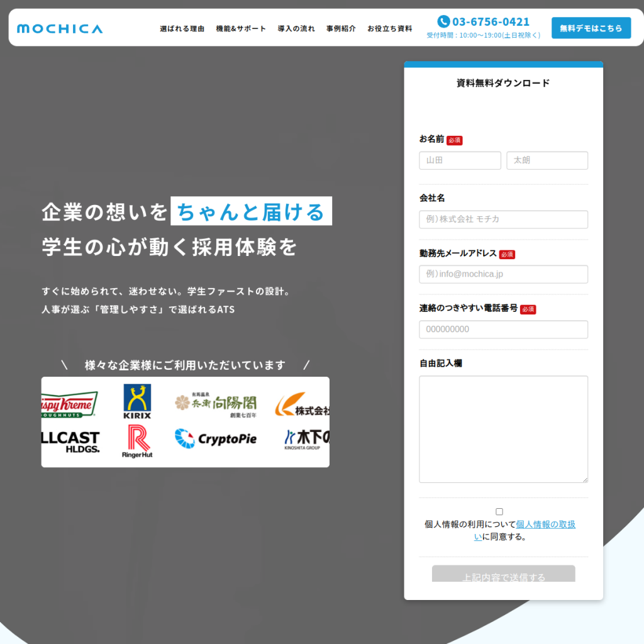Click the CryptoPie logo

click(x=216, y=438)
